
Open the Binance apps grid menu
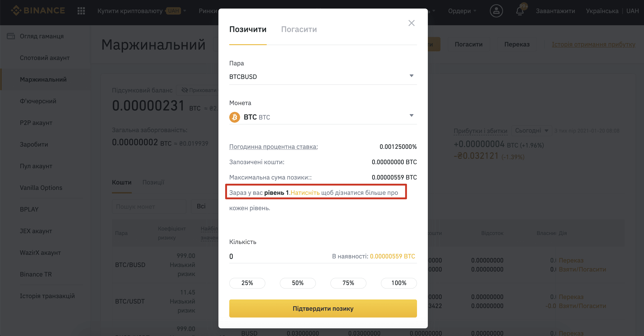click(81, 11)
